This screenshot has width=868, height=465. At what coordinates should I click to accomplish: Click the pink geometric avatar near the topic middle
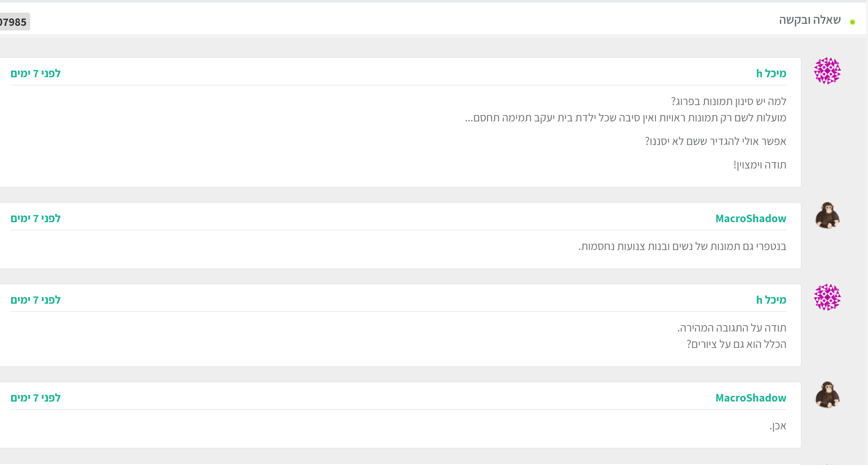(827, 297)
